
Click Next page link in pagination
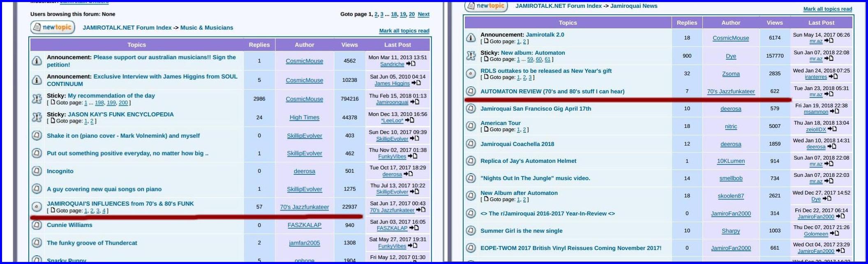click(x=423, y=14)
